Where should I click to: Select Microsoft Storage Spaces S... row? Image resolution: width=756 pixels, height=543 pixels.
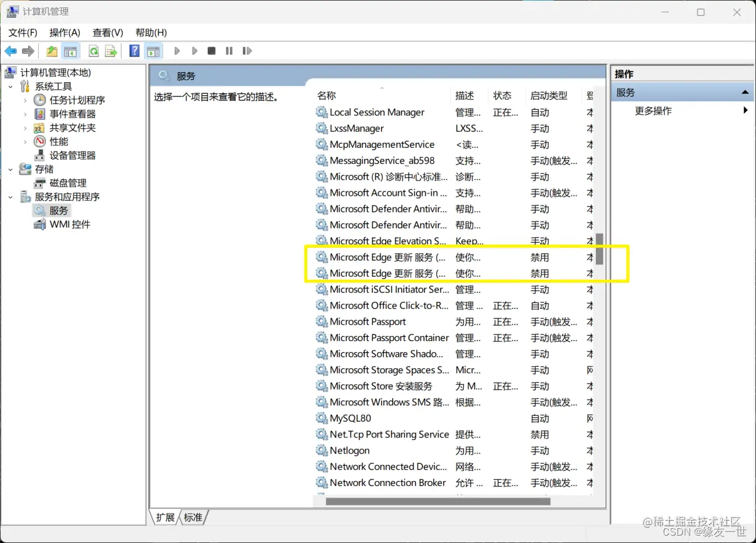pos(454,370)
